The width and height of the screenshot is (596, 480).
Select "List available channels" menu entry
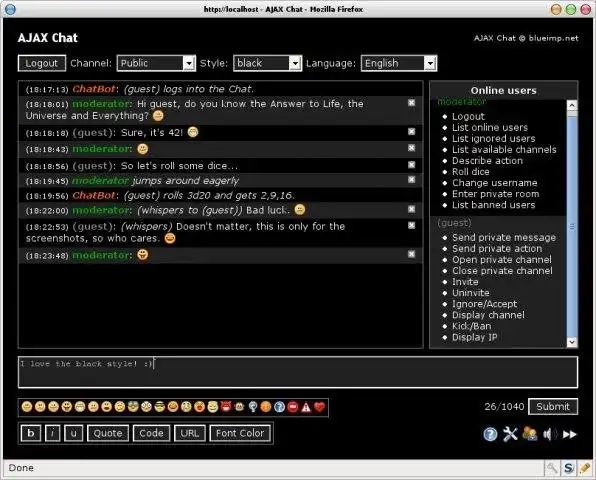(x=504, y=149)
